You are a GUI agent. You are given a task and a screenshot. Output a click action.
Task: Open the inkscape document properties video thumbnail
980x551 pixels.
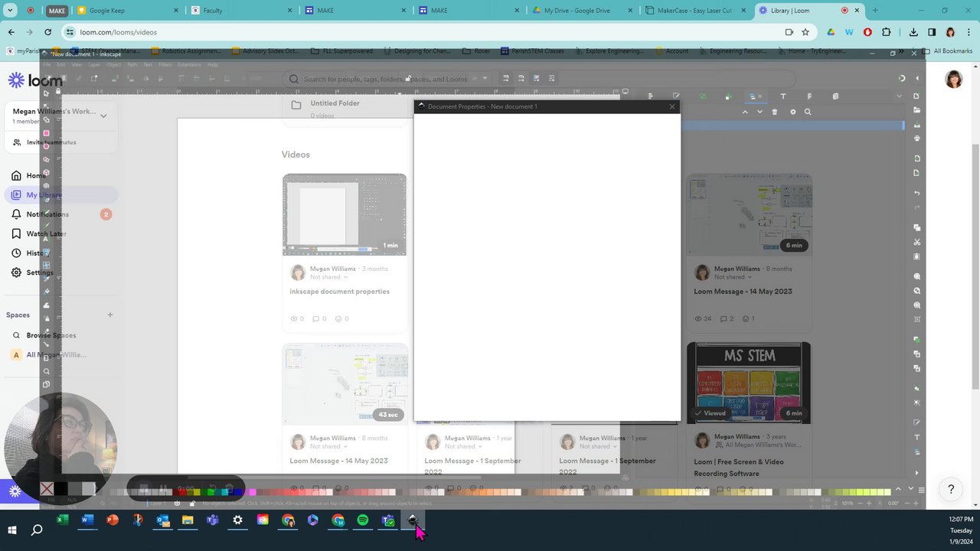(345, 214)
